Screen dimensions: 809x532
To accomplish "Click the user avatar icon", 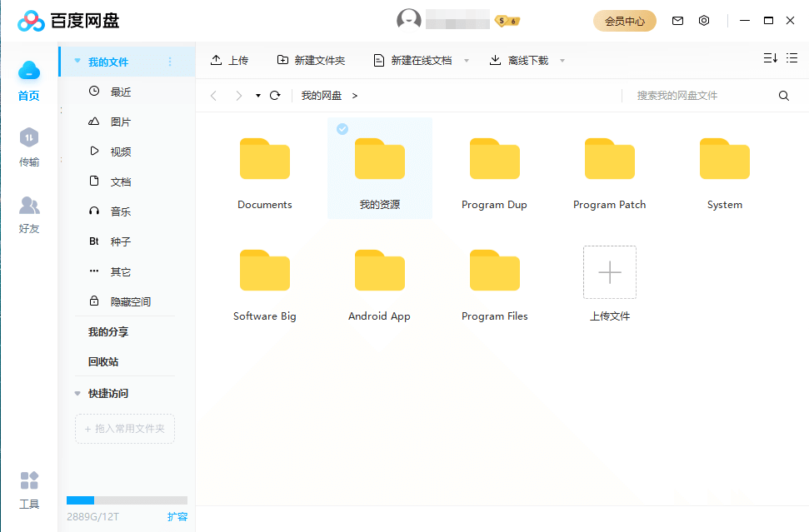I will point(408,21).
